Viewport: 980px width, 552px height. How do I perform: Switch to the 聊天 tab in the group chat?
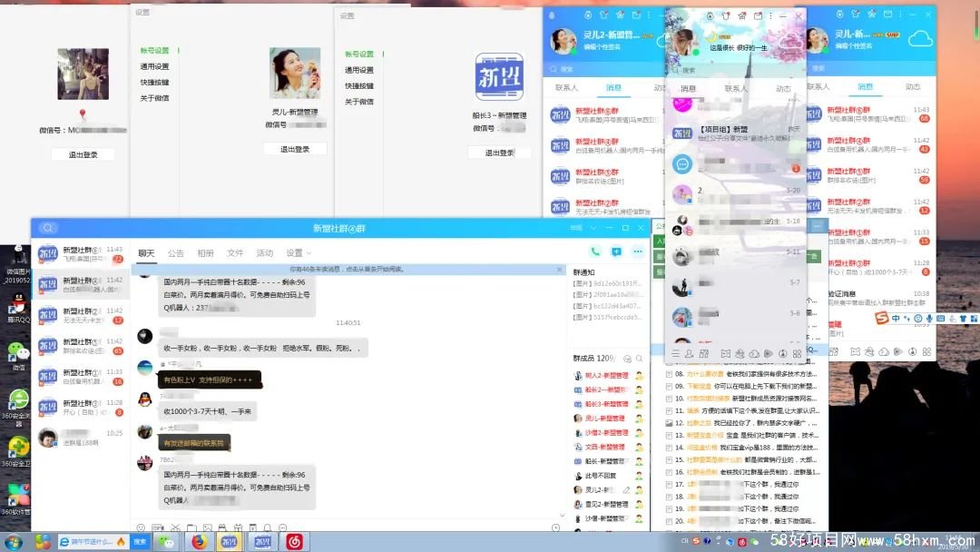(x=146, y=253)
